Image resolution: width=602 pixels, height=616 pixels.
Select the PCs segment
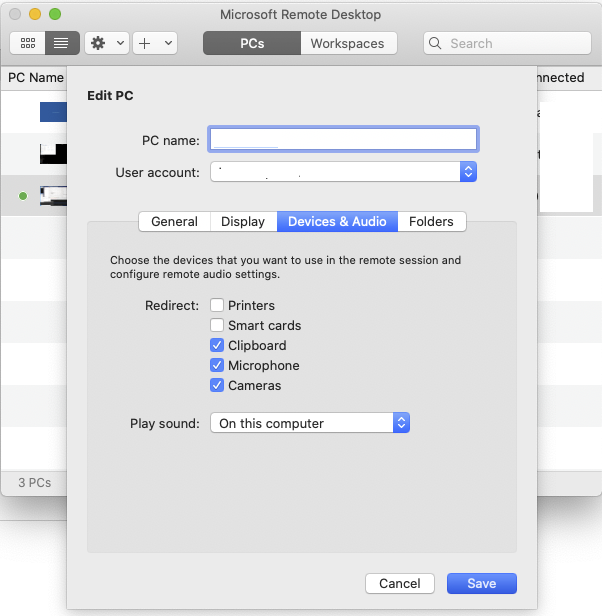(x=252, y=43)
